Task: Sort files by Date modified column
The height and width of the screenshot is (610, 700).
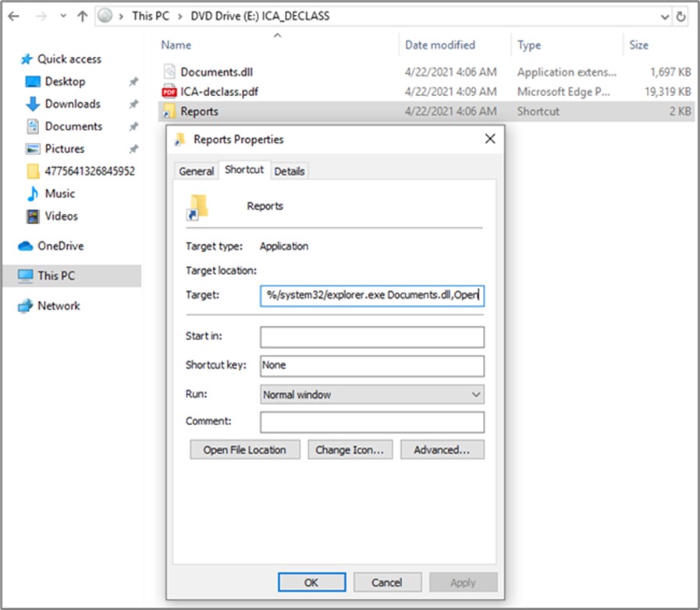Action: tap(439, 45)
